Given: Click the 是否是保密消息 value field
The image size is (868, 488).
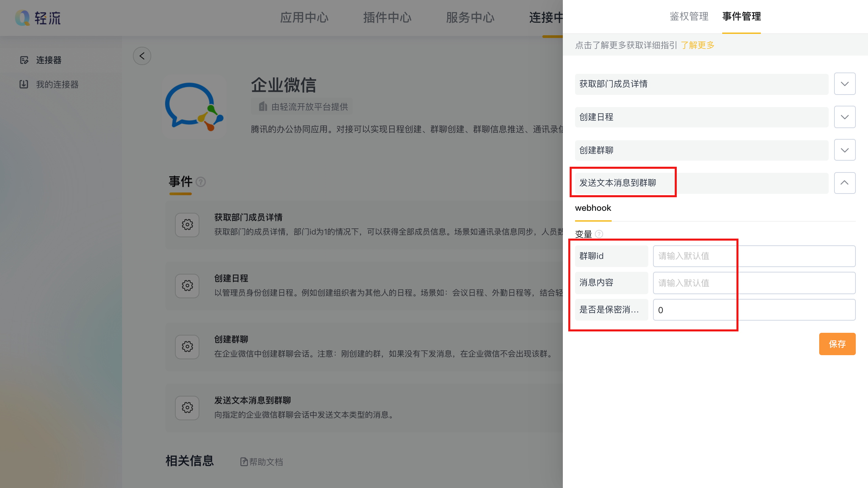Looking at the screenshot, I should 754,310.
